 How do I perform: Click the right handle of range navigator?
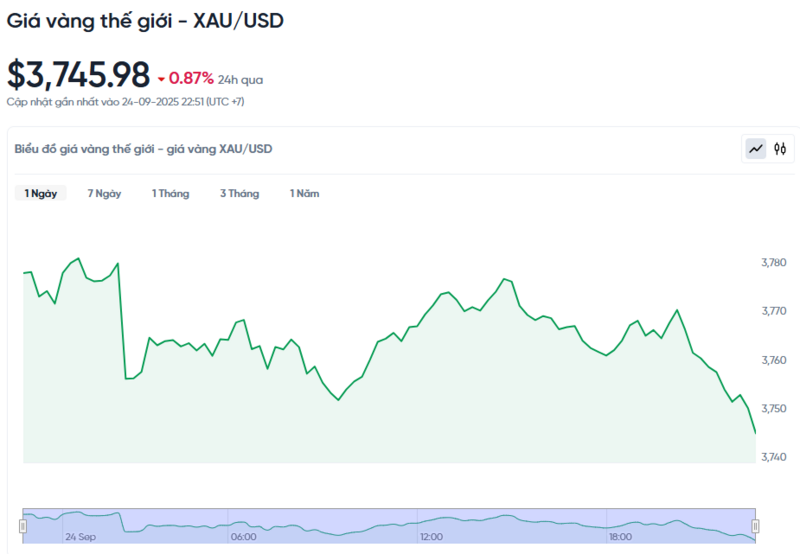[x=755, y=525]
